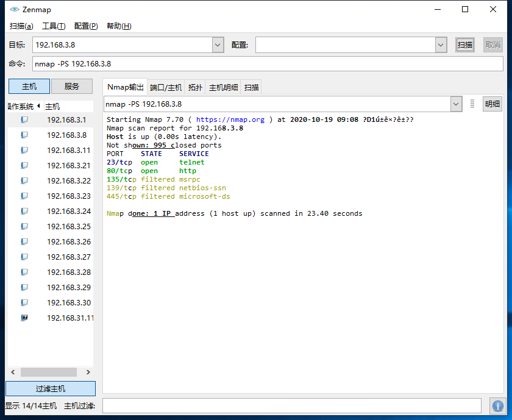Viewport: 512px width, 420px height.
Task: Select the 服务 services view button
Action: [72, 86]
